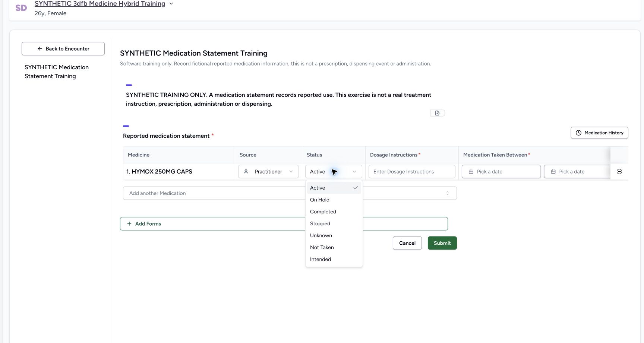This screenshot has width=644, height=343.
Task: Select the Intended status option
Action: pyautogui.click(x=334, y=259)
